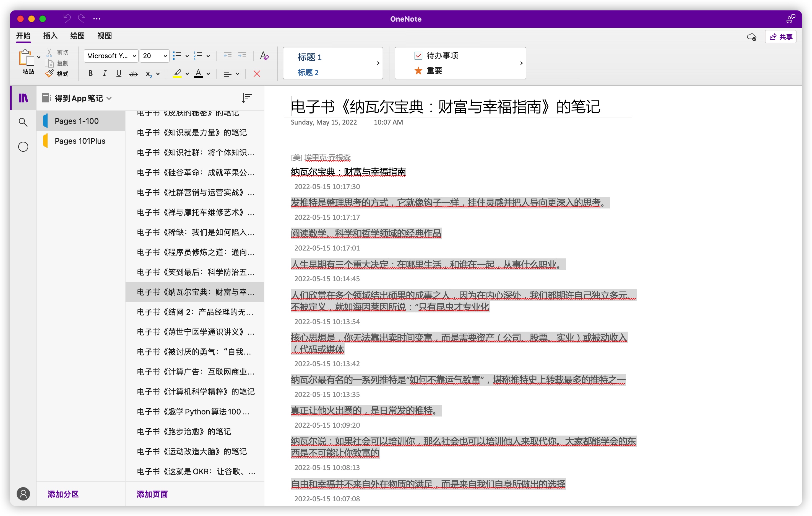Click the 共享 share button
This screenshot has width=812, height=516.
click(781, 37)
